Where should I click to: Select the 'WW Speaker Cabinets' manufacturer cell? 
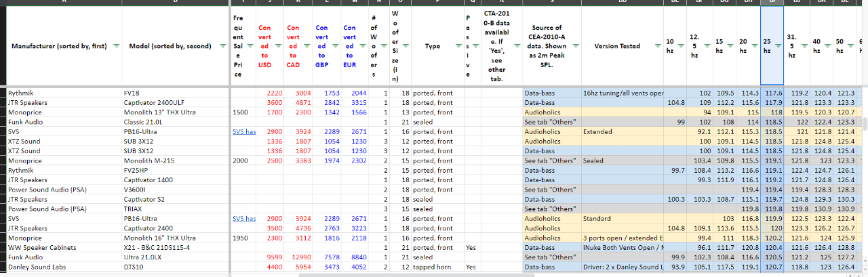[64, 248]
